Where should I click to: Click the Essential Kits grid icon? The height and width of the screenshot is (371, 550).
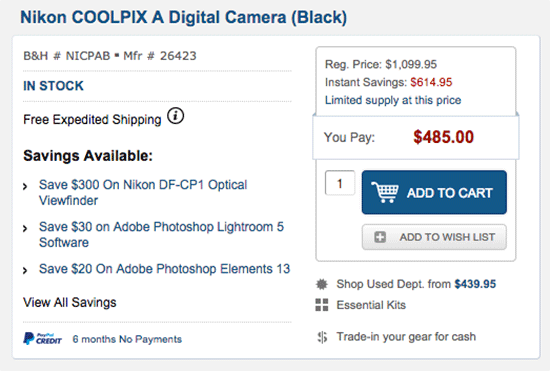tap(322, 305)
